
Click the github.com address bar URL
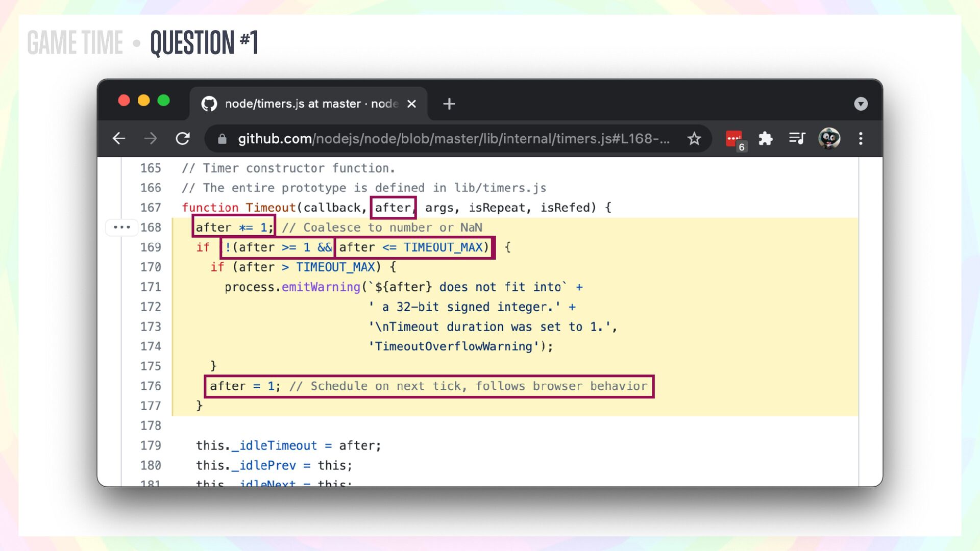(x=453, y=139)
